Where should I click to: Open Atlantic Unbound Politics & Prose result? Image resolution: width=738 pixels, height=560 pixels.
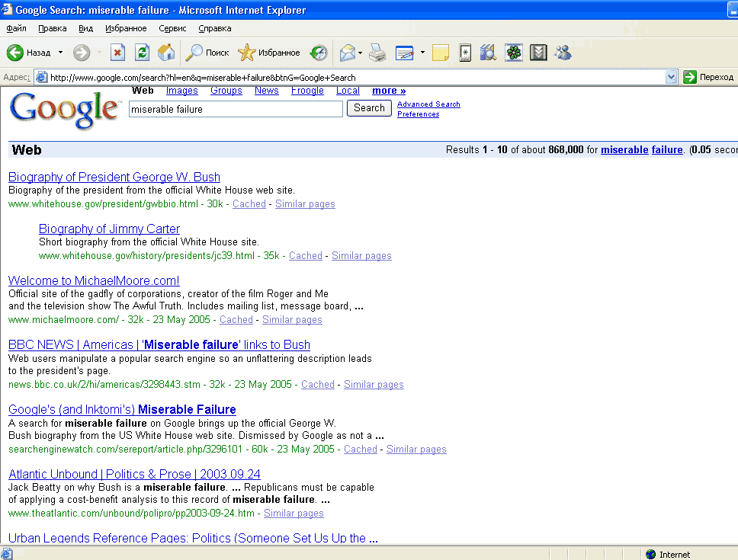(x=134, y=475)
